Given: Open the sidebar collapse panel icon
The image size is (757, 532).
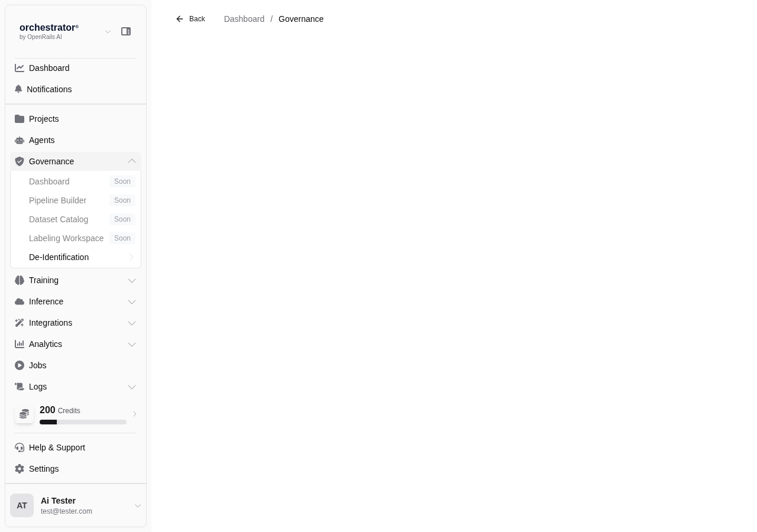Looking at the screenshot, I should click(126, 31).
